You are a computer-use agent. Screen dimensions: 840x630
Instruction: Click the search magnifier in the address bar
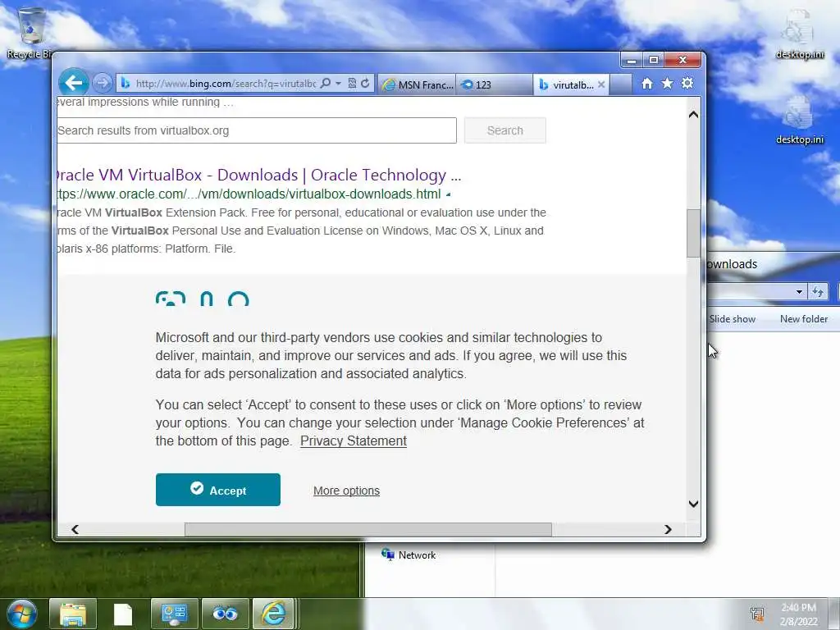pos(325,84)
